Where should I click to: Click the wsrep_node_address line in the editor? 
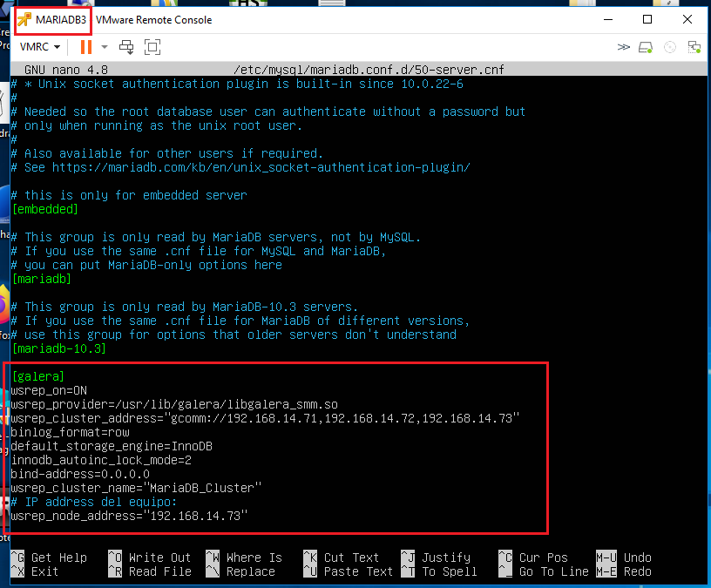pyautogui.click(x=129, y=516)
